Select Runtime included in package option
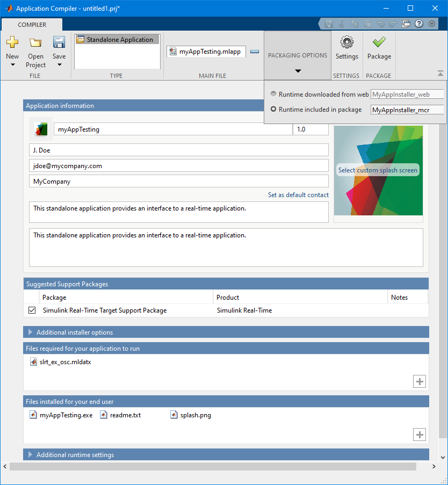This screenshot has width=448, height=485. tap(274, 110)
